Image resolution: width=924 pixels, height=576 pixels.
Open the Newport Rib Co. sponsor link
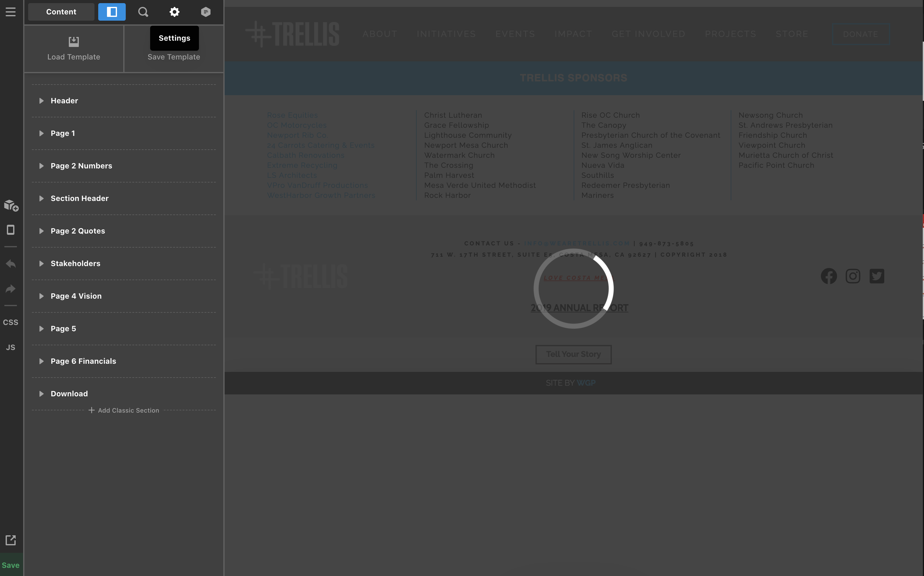coord(297,135)
